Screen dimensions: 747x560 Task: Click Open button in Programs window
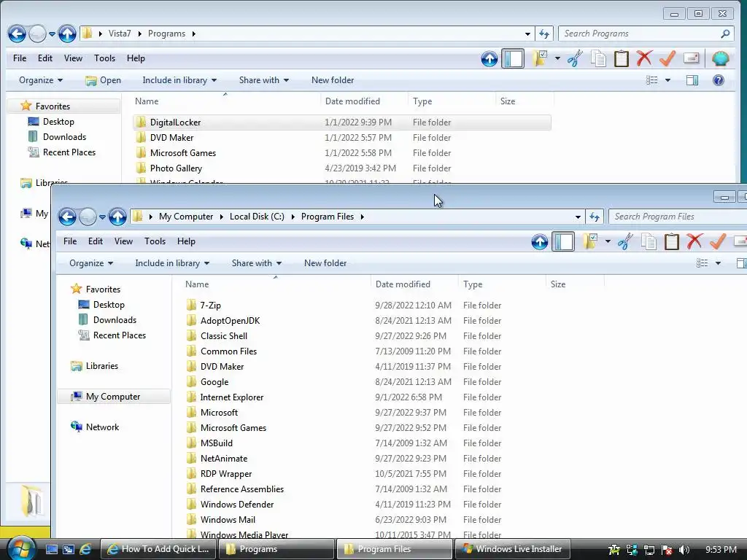pyautogui.click(x=103, y=80)
